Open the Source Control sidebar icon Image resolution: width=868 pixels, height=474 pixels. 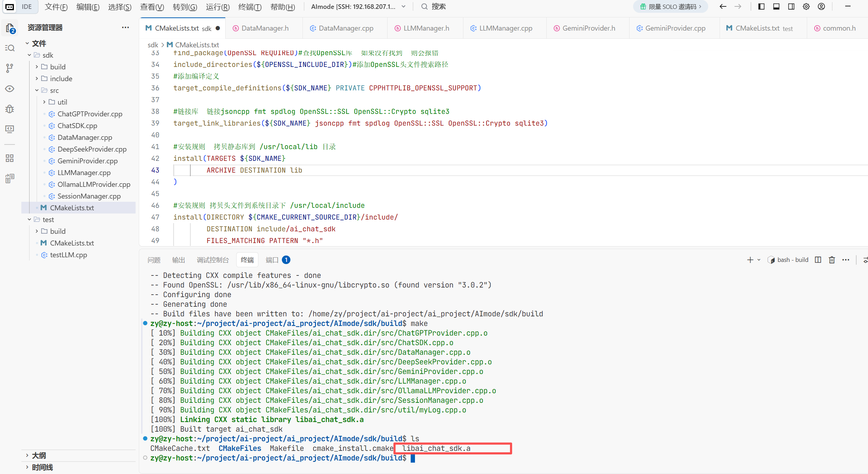(x=10, y=68)
